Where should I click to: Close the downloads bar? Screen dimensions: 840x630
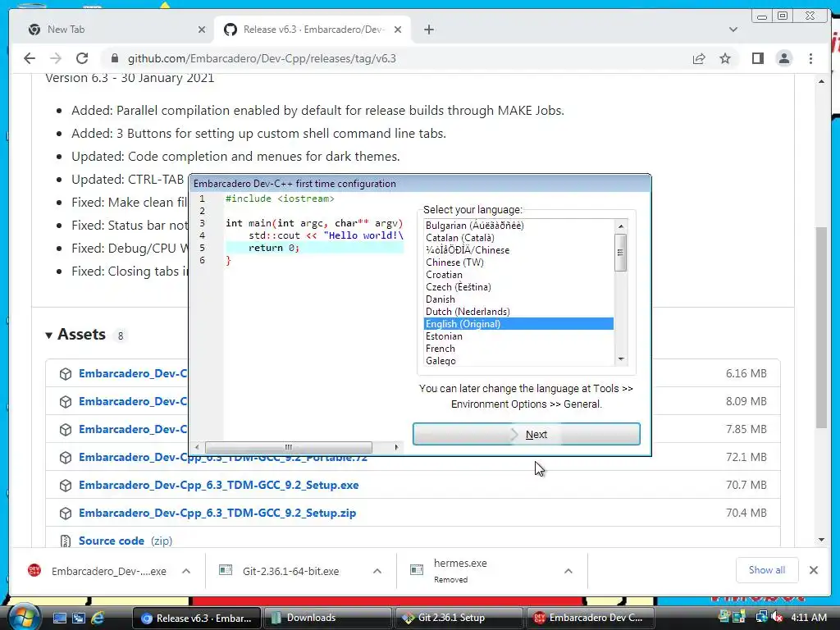(x=813, y=570)
